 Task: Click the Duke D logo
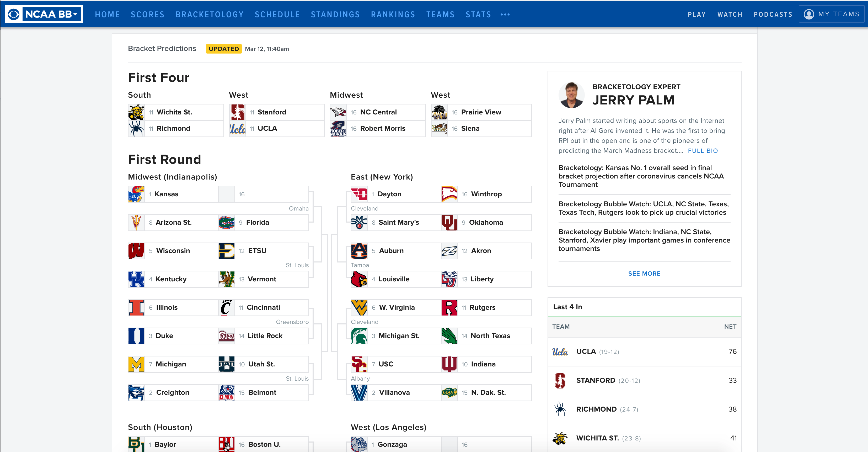[136, 336]
